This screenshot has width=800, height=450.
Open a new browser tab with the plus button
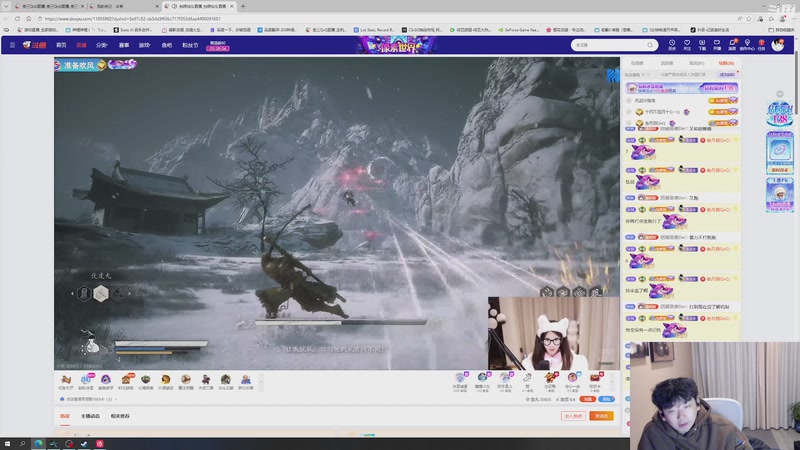click(243, 6)
